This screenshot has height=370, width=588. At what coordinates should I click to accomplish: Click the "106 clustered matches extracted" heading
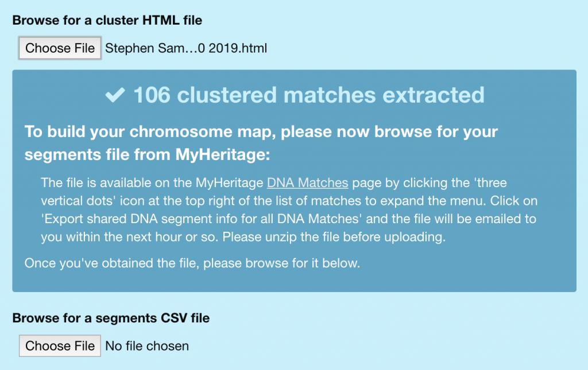tap(308, 95)
